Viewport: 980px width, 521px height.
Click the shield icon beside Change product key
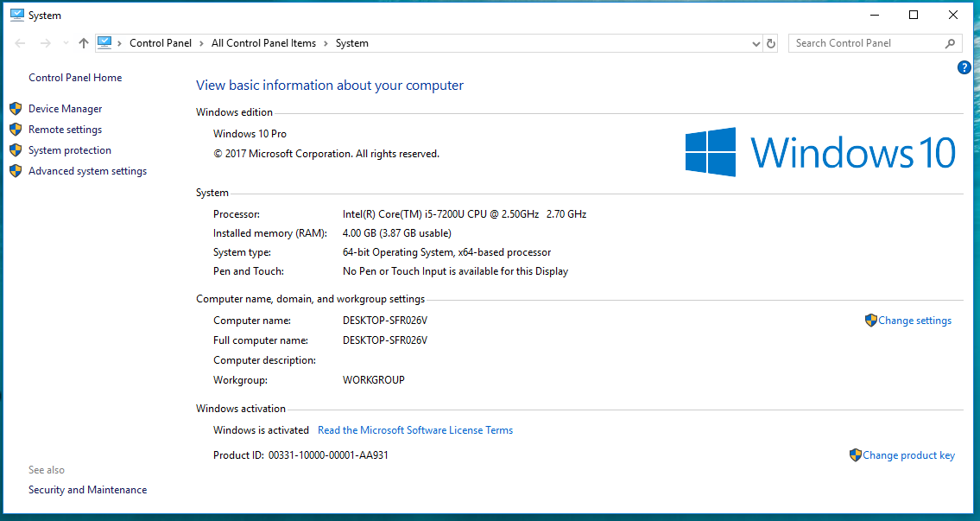pyautogui.click(x=855, y=455)
